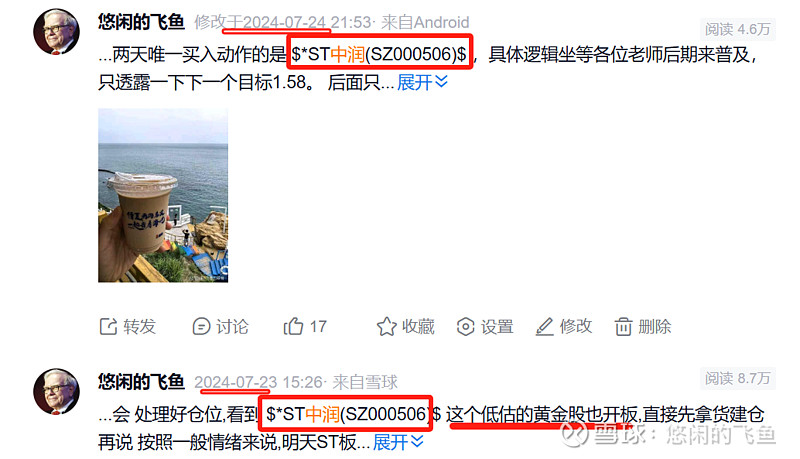Favorite the post via 收藏 star icon
Image resolution: width=800 pixels, height=459 pixels.
point(387,326)
